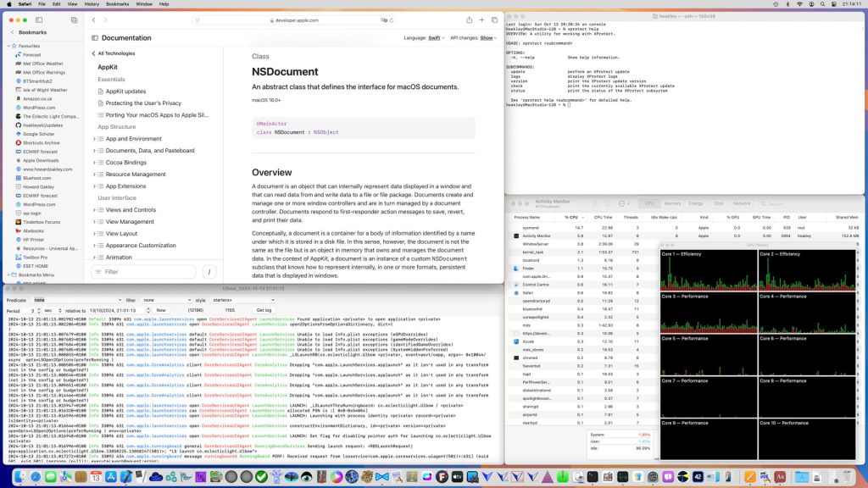
Task: Click the Now button in Ulbow
Action: coord(161,311)
